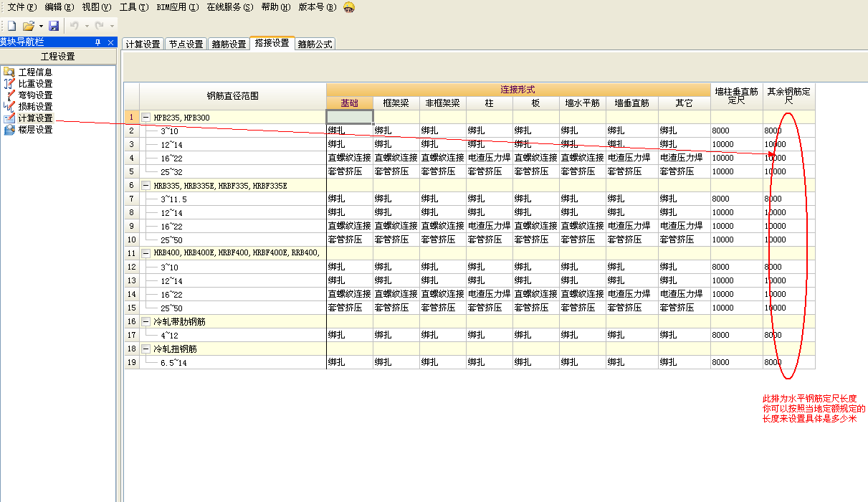Open the BIM应用(I) menu
The height and width of the screenshot is (502, 868).
178,6
